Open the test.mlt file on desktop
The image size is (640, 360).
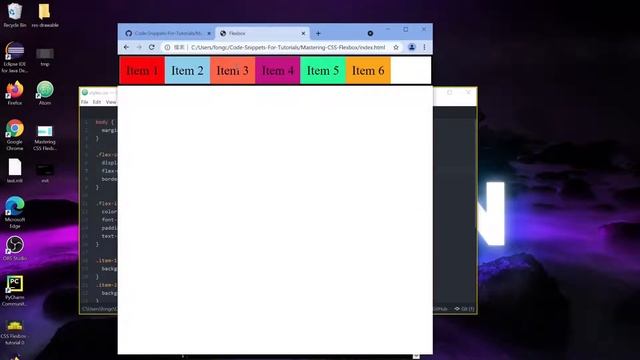pos(15,171)
